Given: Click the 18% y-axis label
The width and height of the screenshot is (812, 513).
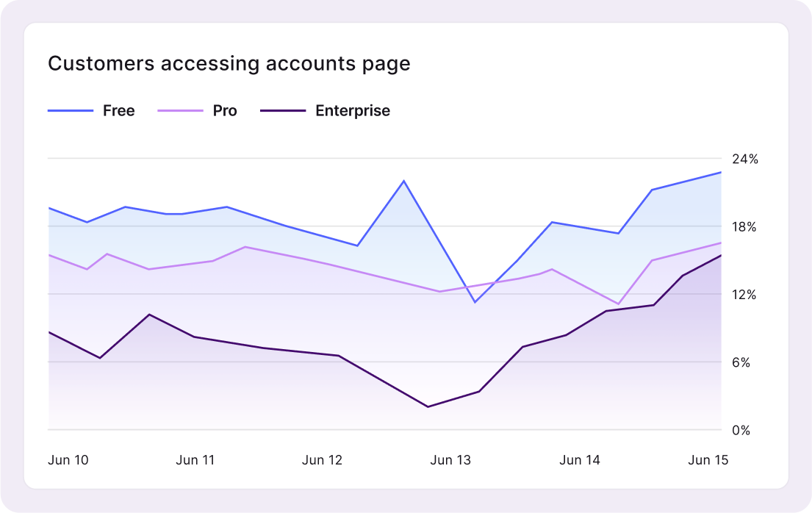Looking at the screenshot, I should pyautogui.click(x=744, y=227).
